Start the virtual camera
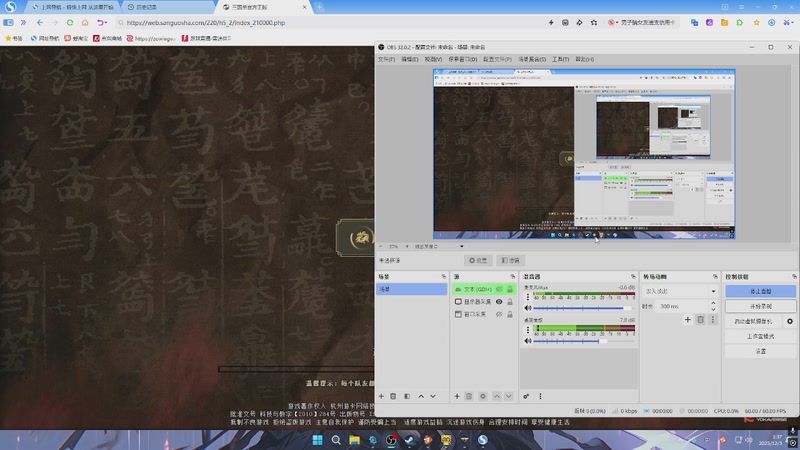Image resolution: width=800 pixels, height=450 pixels. point(754,321)
